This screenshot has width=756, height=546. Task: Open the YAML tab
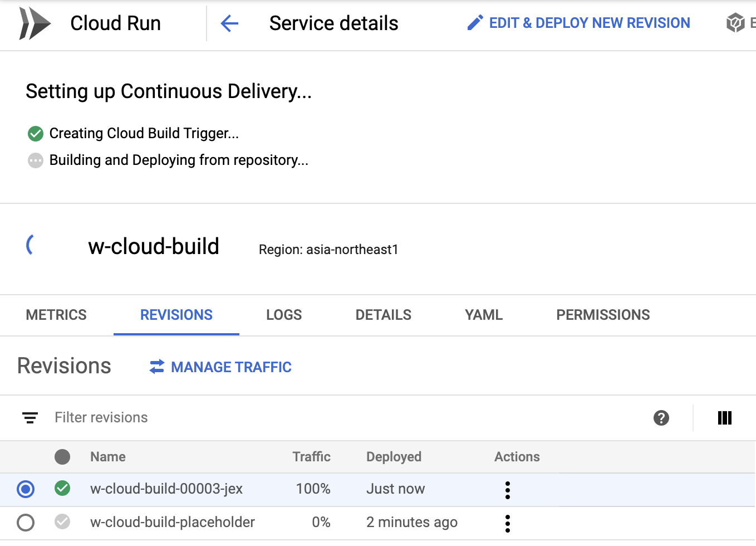coord(484,315)
